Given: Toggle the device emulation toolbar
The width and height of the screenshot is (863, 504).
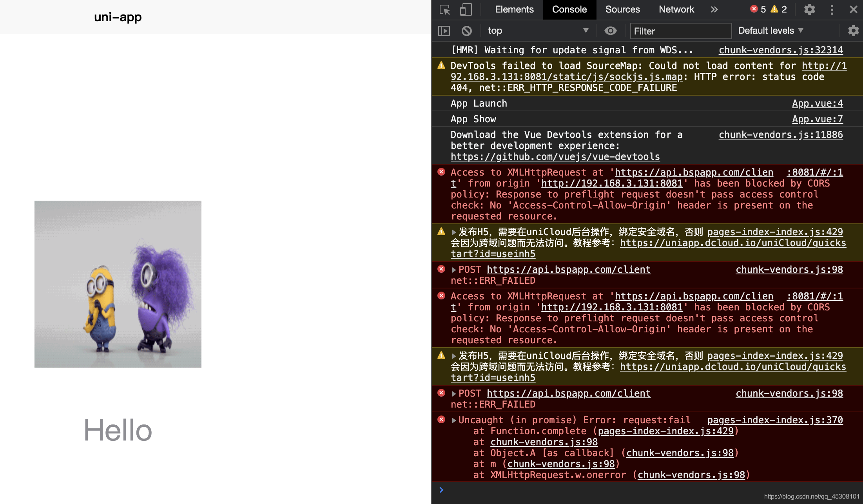Looking at the screenshot, I should [x=466, y=10].
